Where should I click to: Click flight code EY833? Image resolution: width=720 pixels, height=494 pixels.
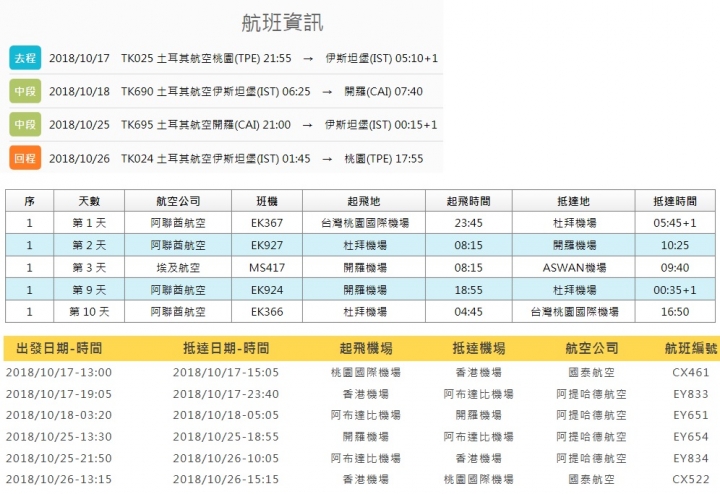[x=691, y=394]
